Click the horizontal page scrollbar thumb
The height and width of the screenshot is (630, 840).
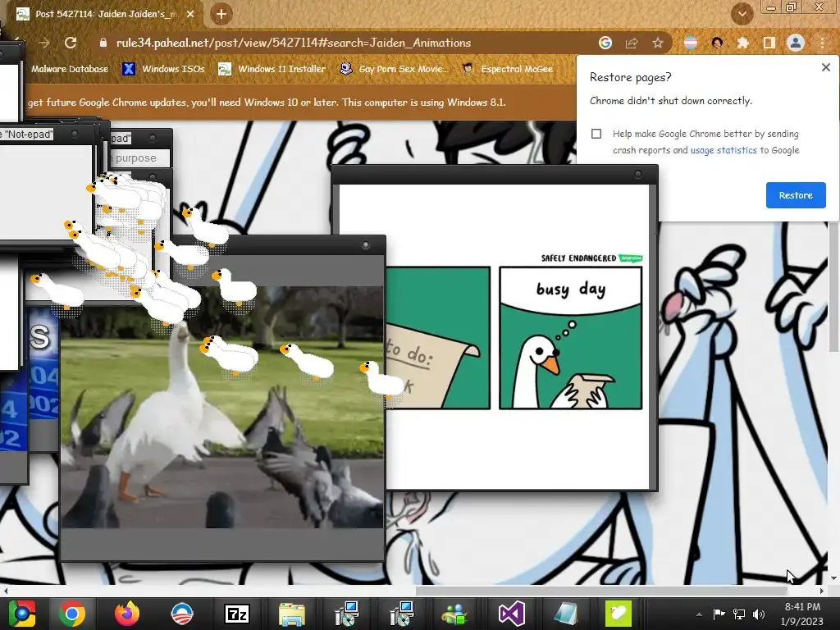tap(601, 591)
